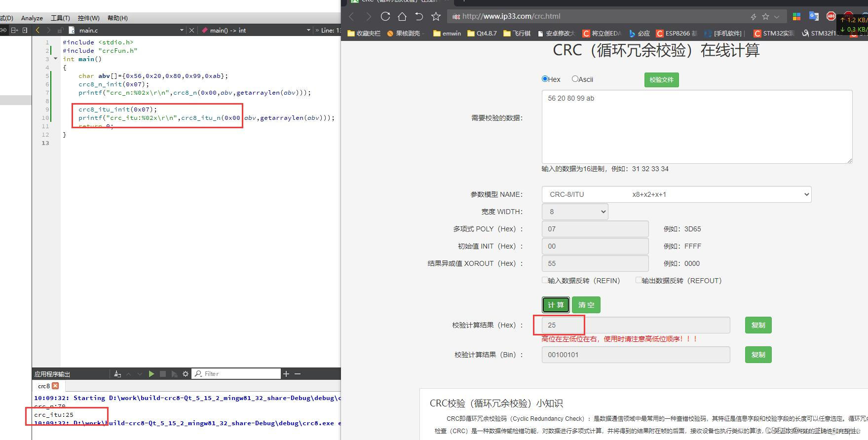Click the browser back arrow
The height and width of the screenshot is (440, 868).
point(352,16)
